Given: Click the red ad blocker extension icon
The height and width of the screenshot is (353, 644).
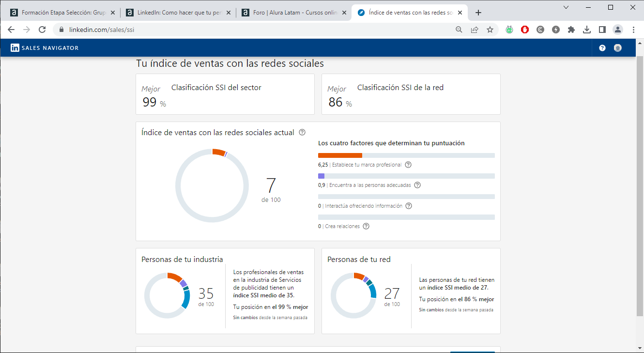Looking at the screenshot, I should coord(525,30).
